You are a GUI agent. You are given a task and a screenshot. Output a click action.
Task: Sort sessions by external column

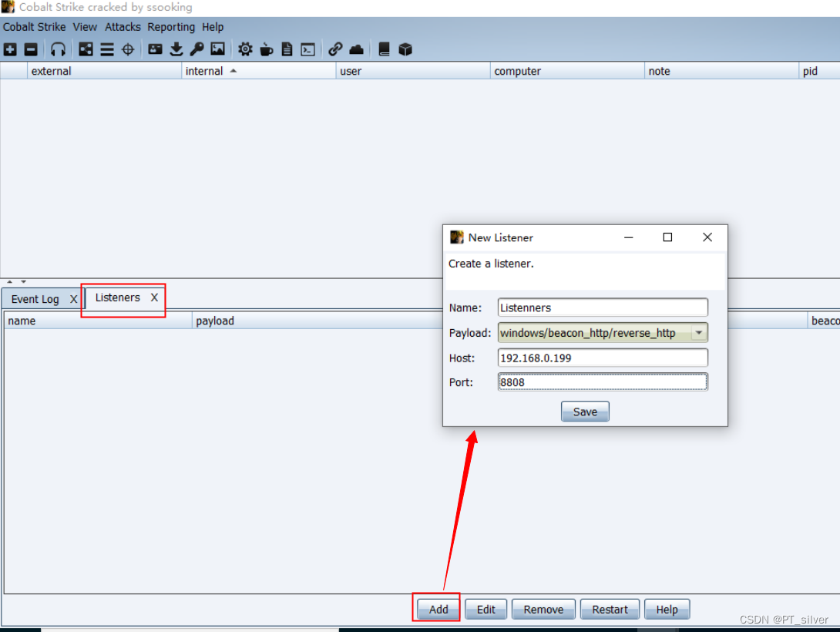click(x=105, y=71)
